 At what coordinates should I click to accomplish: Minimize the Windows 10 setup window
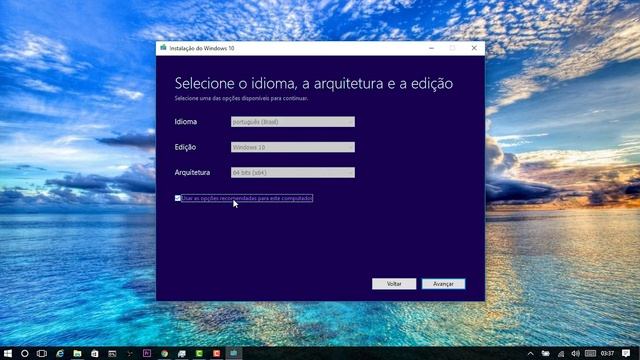coord(431,48)
